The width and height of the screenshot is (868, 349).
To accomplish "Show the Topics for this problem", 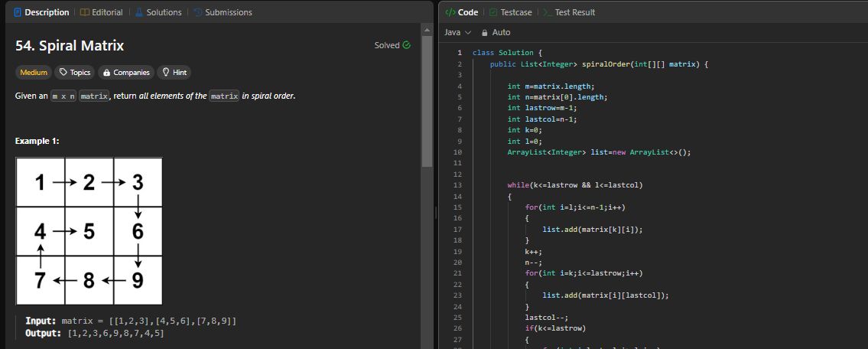I will point(75,72).
